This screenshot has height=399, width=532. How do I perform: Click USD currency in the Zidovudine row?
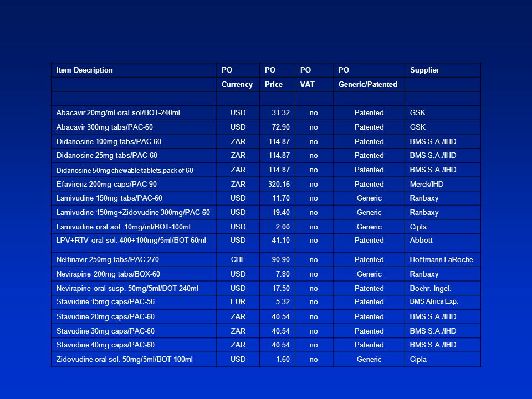[x=238, y=359]
